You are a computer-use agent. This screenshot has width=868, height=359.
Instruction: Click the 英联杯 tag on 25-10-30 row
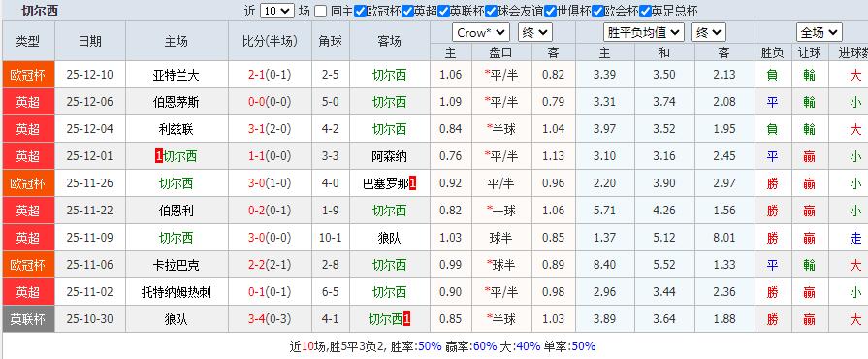pos(28,319)
